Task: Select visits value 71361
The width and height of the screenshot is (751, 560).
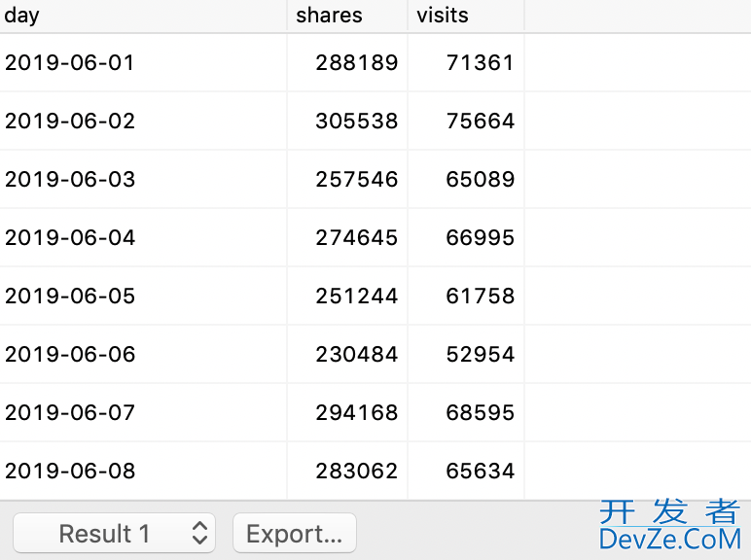Action: click(481, 62)
